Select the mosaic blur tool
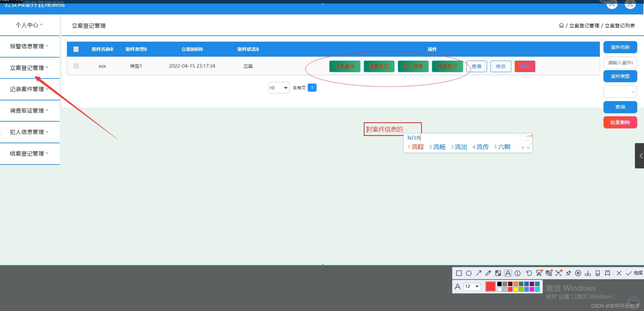This screenshot has width=644, height=311. 498,273
